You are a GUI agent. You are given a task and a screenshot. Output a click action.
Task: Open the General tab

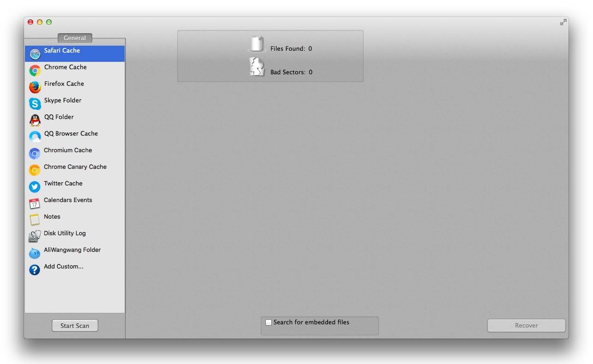(x=75, y=38)
